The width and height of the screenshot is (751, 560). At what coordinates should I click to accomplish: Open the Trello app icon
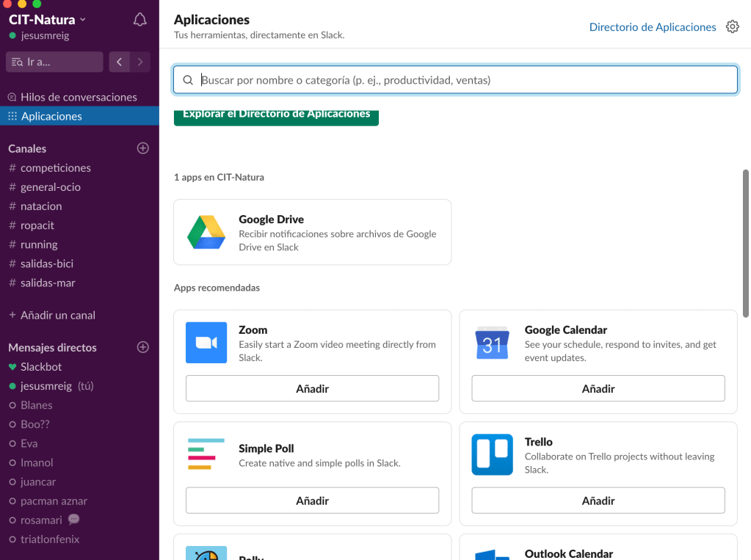tap(491, 454)
